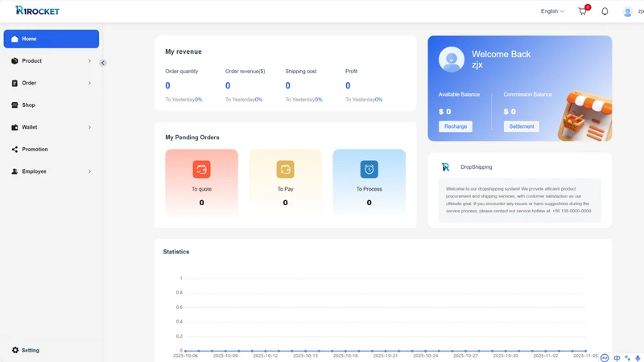This screenshot has width=644, height=362.
Task: Open the notifications bell
Action: pyautogui.click(x=605, y=11)
